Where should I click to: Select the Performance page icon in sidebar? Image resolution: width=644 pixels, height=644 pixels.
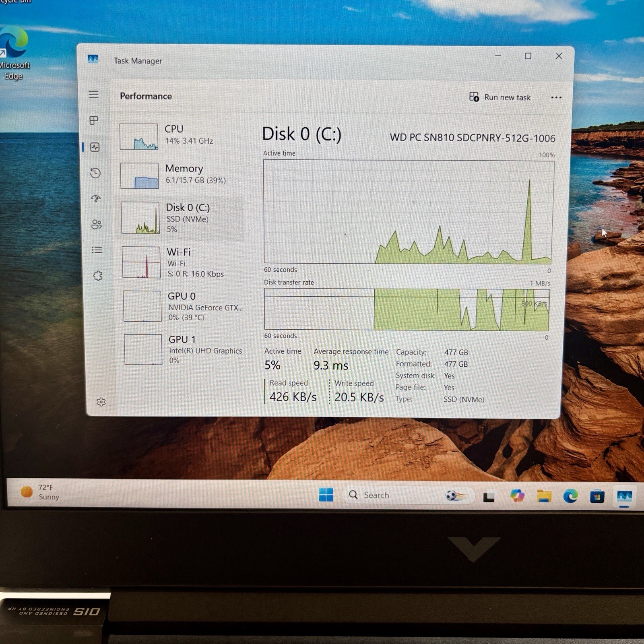(x=95, y=147)
